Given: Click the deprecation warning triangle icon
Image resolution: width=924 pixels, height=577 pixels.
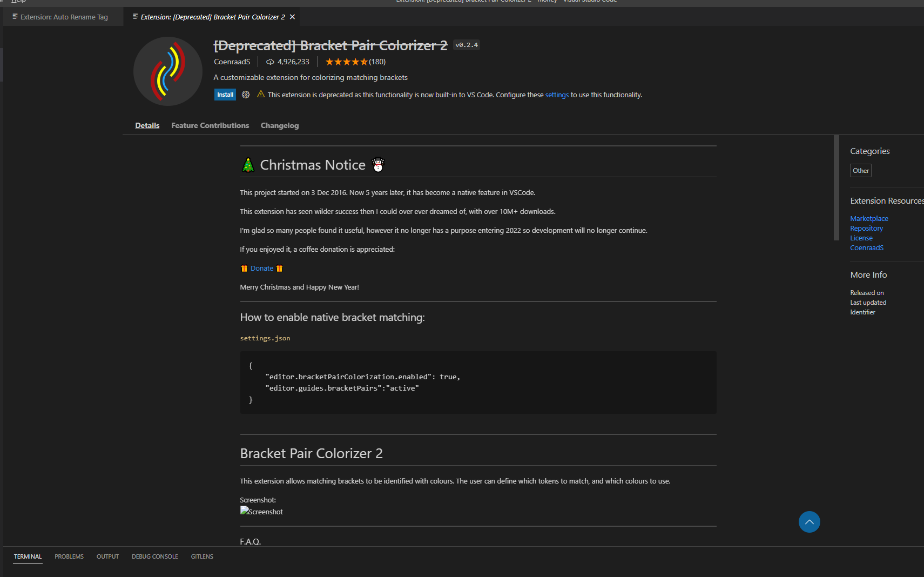Looking at the screenshot, I should pos(261,94).
